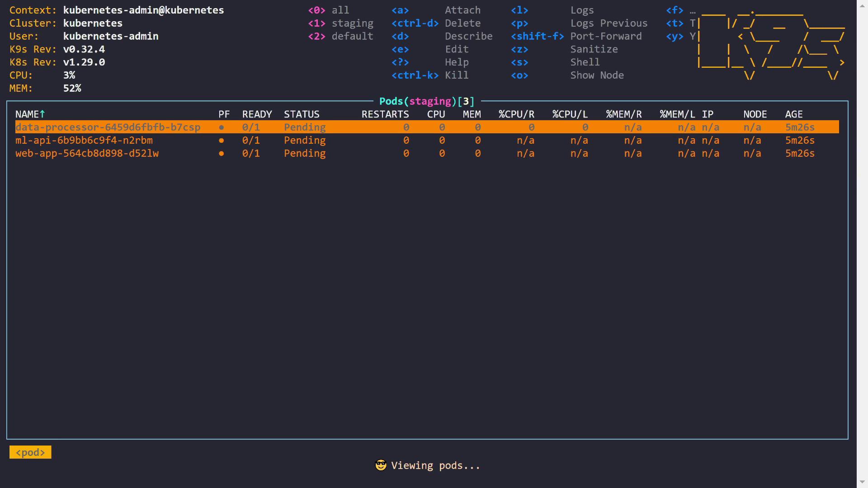Click the Delete command hint
Viewport: 868px width, 488px height.
(x=462, y=23)
